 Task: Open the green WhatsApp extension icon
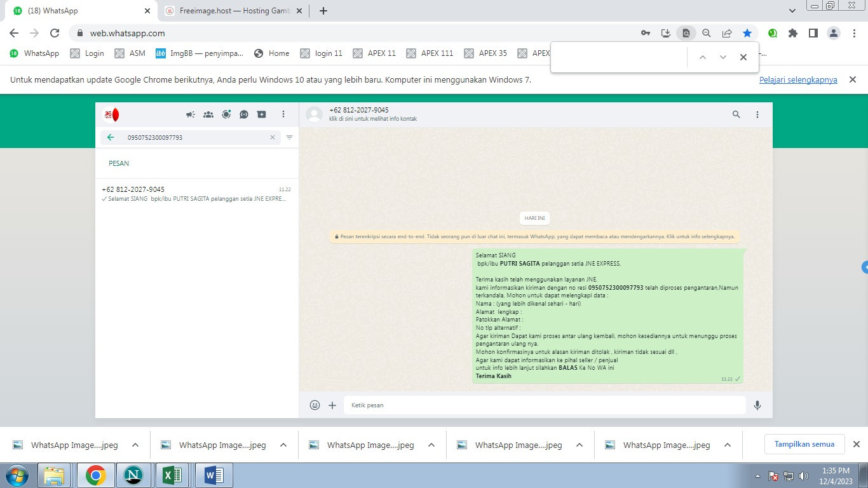[x=773, y=33]
